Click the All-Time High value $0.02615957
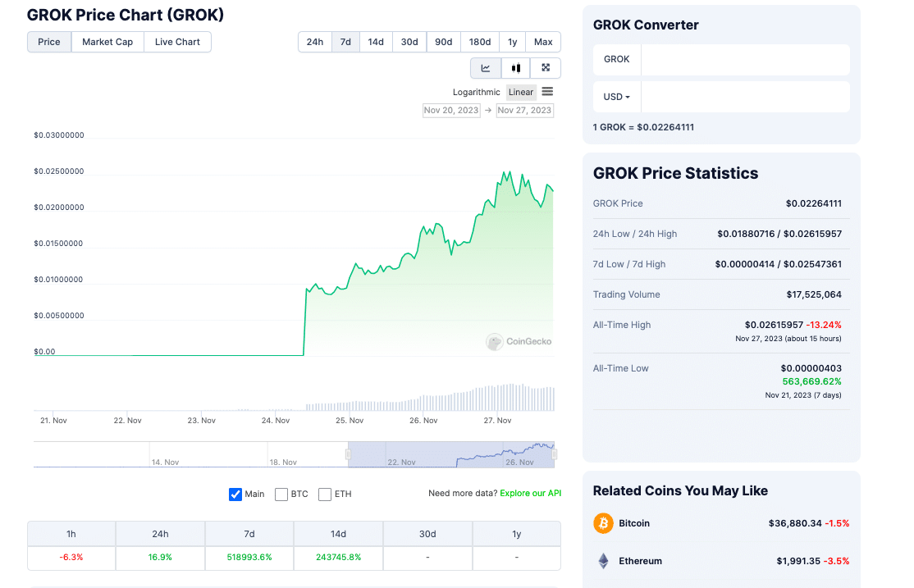Image resolution: width=914 pixels, height=588 pixels. (x=774, y=325)
